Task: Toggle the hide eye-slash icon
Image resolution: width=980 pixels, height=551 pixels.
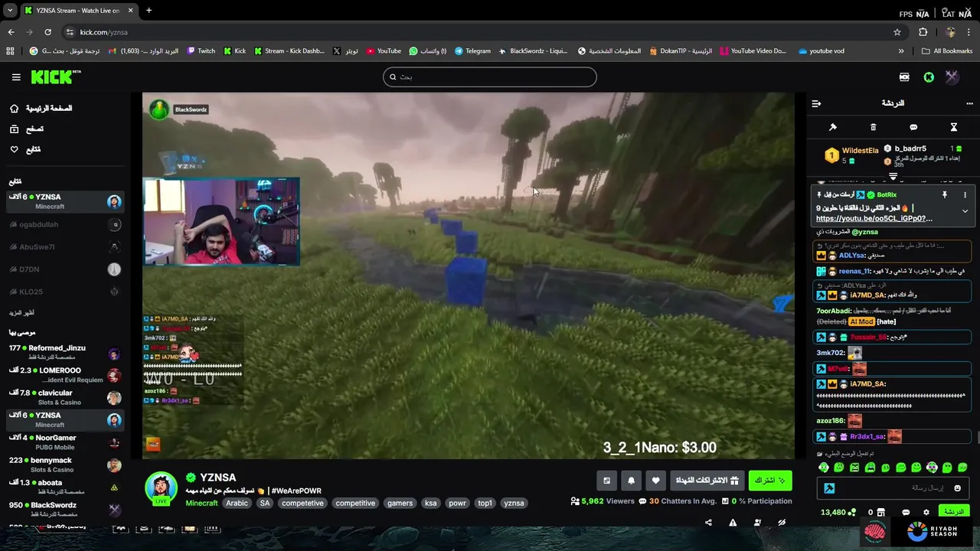Action: 782,523
